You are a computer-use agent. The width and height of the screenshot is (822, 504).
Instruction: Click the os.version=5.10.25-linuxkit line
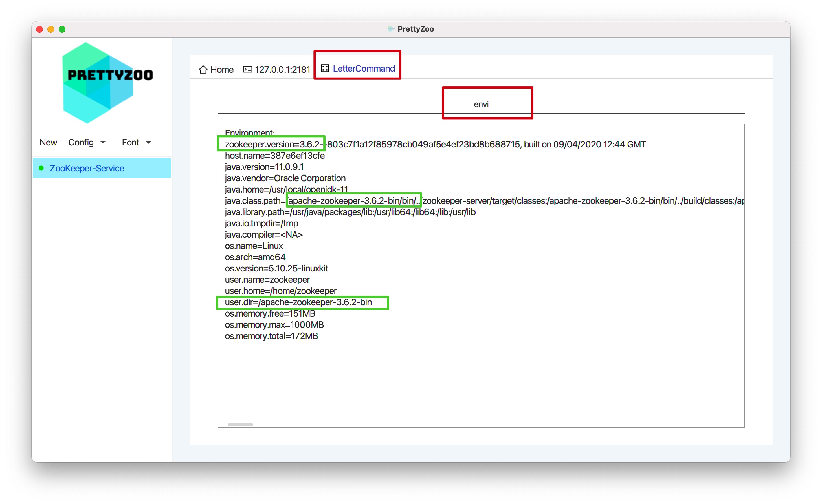pyautogui.click(x=276, y=268)
